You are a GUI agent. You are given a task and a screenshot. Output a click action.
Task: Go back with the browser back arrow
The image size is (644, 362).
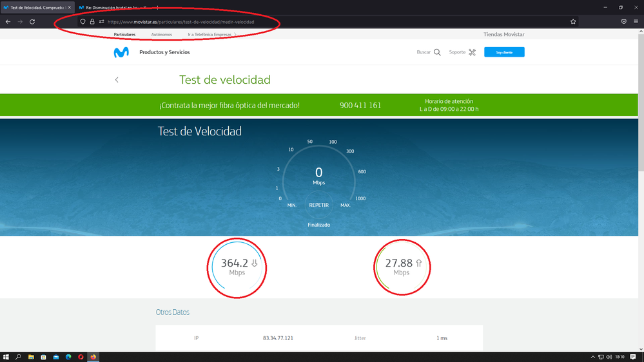click(8, 22)
